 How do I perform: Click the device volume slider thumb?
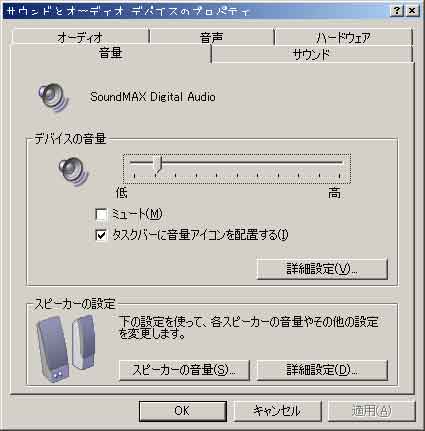[158, 164]
